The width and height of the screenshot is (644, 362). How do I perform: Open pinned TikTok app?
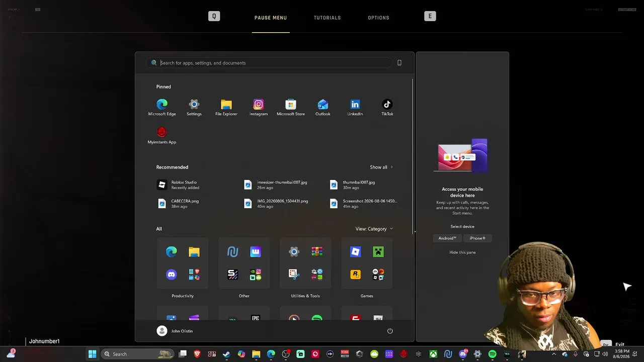point(387,108)
